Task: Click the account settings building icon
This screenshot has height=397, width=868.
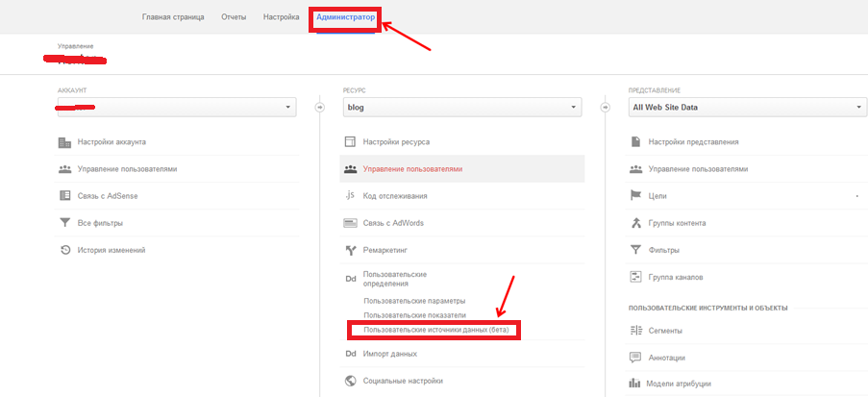Action: click(64, 142)
